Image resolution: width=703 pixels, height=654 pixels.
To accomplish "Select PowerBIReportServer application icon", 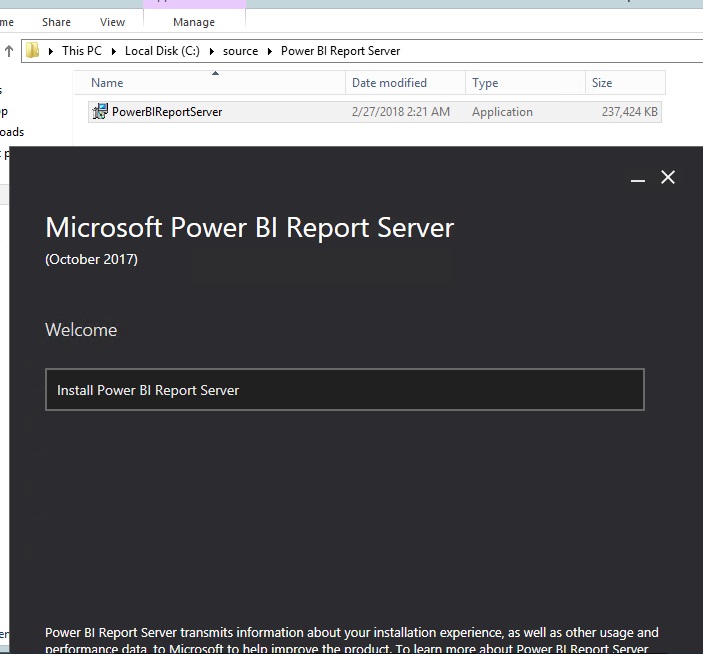I will [100, 111].
